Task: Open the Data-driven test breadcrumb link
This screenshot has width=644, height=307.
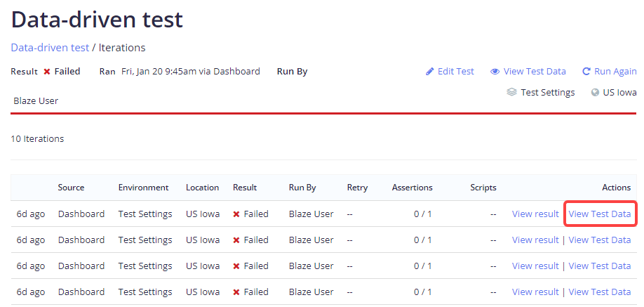Action: (50, 48)
